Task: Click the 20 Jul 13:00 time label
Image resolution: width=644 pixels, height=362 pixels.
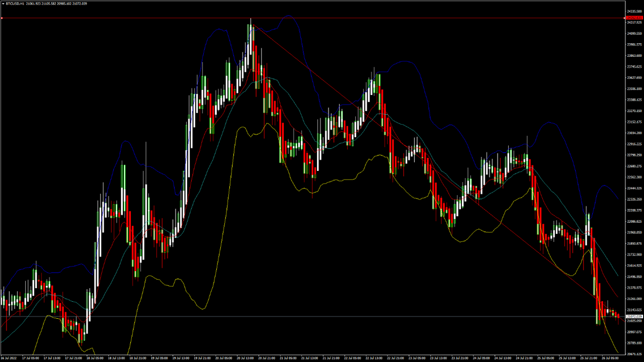Action: (x=246, y=358)
